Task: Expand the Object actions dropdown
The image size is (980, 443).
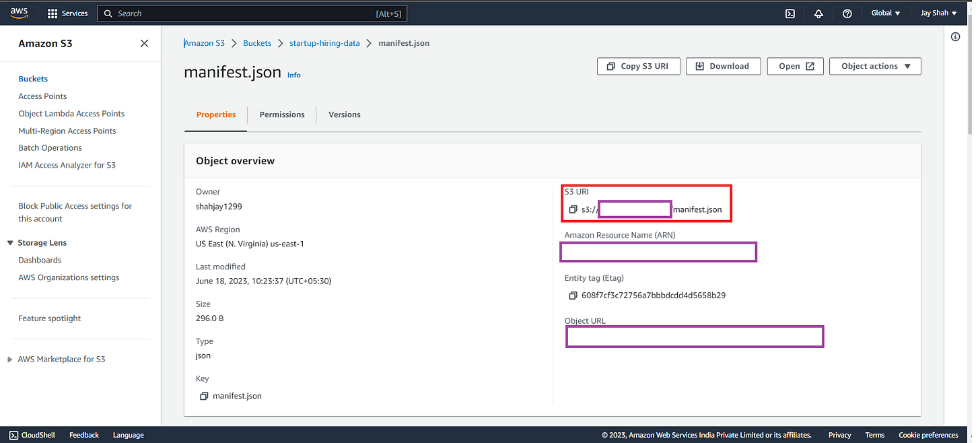Action: (x=876, y=66)
